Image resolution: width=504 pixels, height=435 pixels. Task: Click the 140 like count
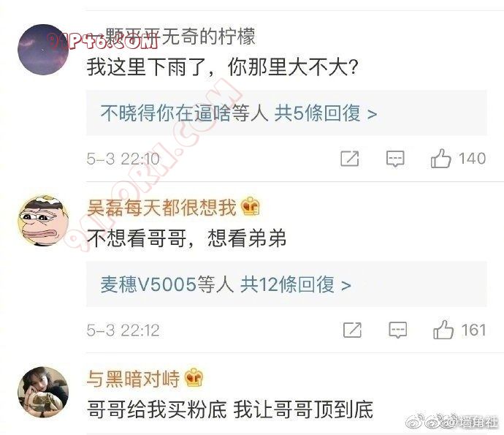click(472, 159)
